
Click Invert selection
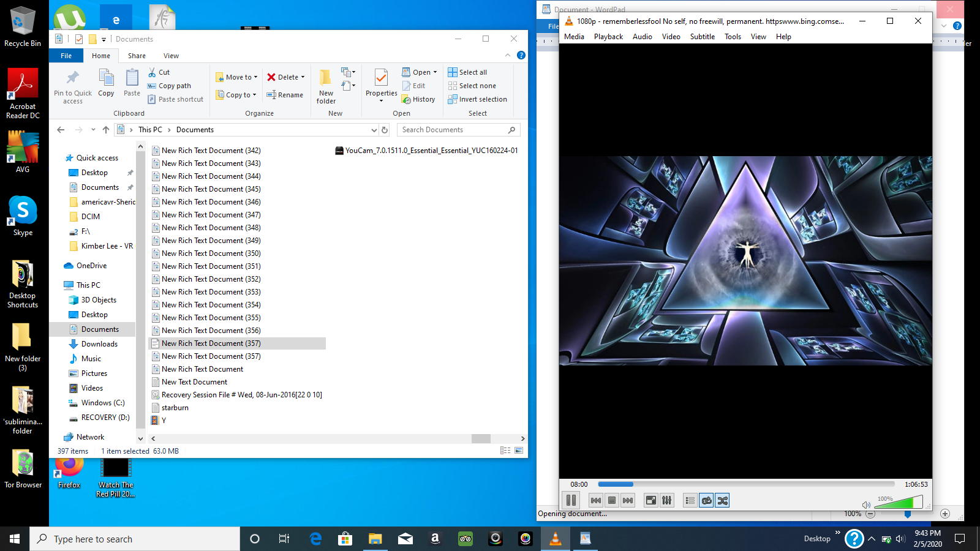pyautogui.click(x=478, y=99)
